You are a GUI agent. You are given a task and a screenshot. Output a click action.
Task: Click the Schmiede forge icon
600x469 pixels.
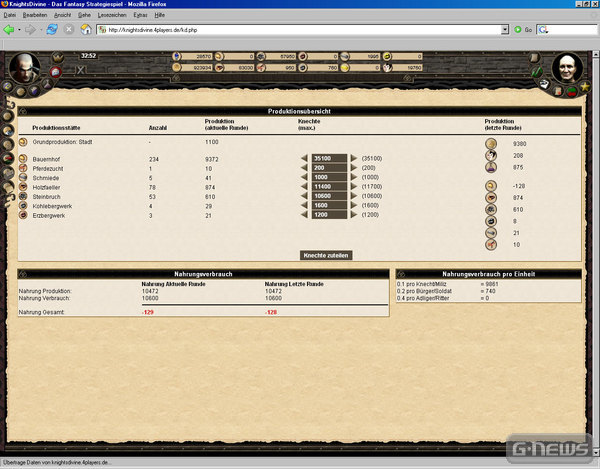pos(23,177)
